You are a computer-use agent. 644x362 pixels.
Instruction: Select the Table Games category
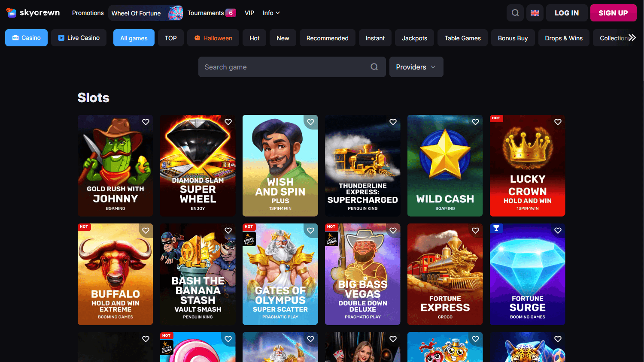click(x=462, y=38)
